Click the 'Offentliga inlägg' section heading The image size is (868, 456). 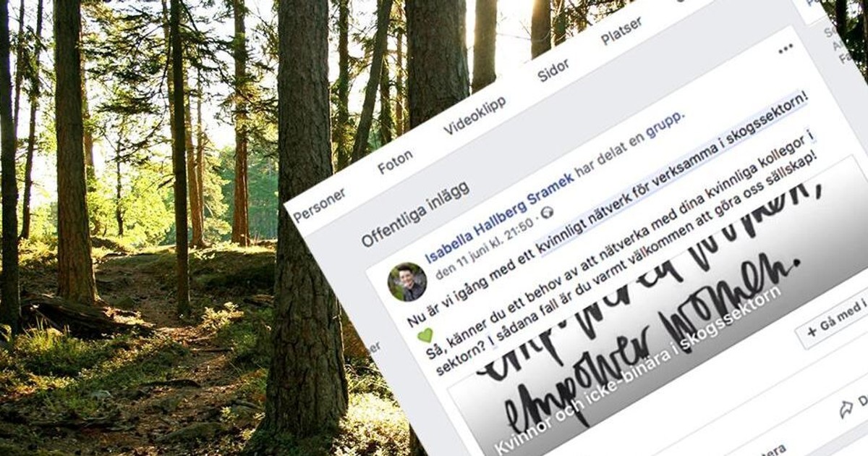[x=415, y=214]
